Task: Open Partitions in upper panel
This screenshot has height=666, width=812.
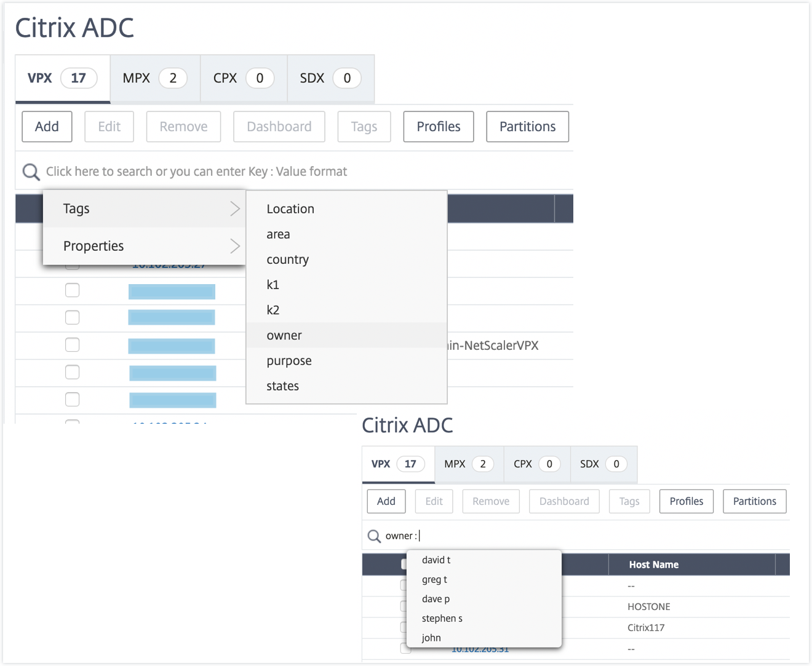Action: pyautogui.click(x=527, y=127)
